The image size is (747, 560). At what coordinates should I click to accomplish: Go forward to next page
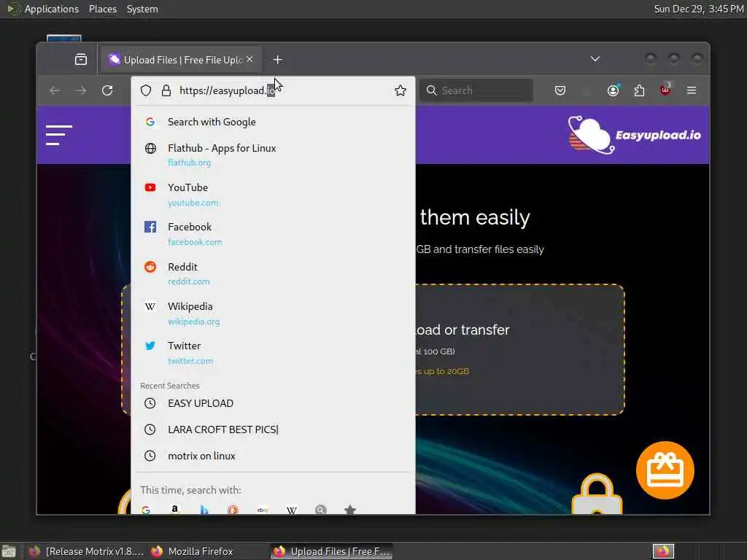pyautogui.click(x=81, y=90)
